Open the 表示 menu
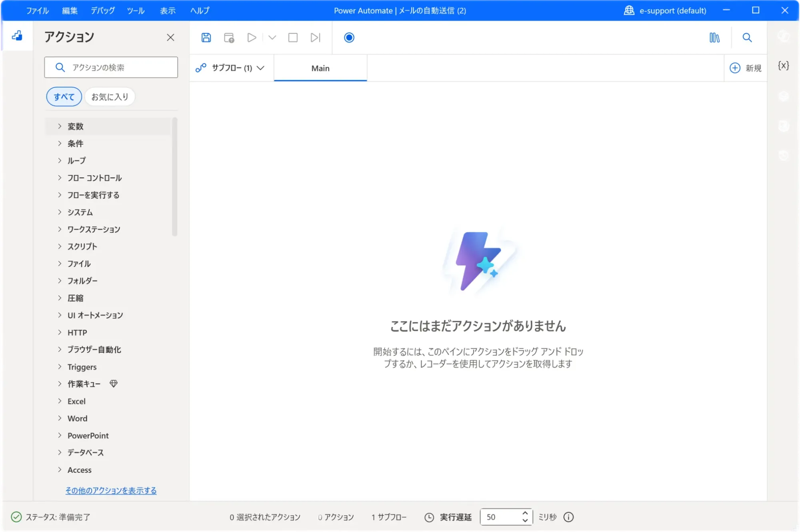The image size is (800, 532). 168,11
